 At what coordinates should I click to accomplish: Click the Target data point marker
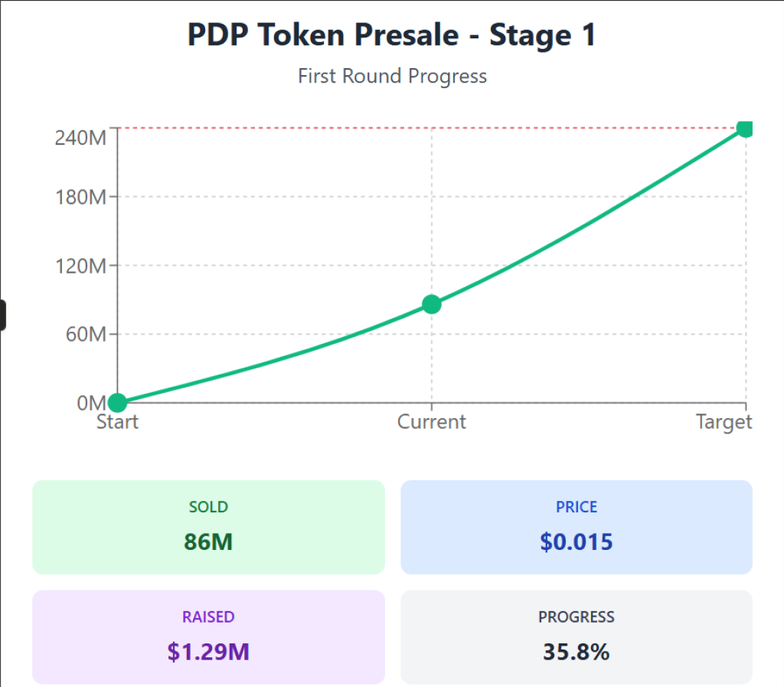pos(745,128)
